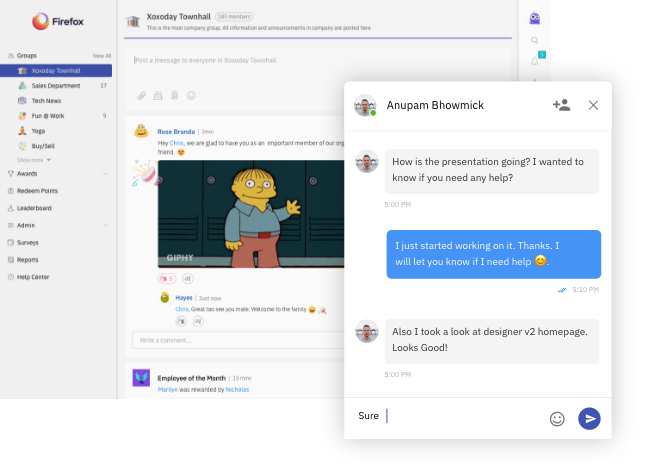Click the award badge icon in composer
Image resolution: width=648 pixels, height=475 pixels.
point(174,96)
